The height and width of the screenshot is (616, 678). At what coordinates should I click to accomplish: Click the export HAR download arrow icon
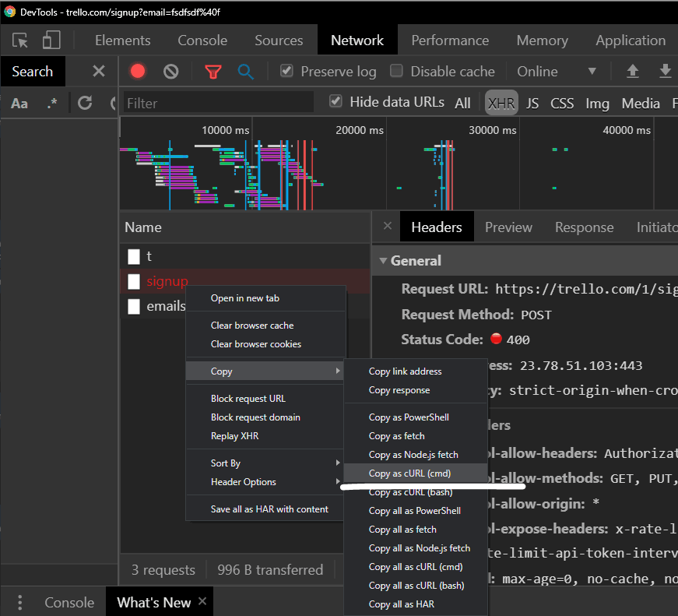click(665, 71)
